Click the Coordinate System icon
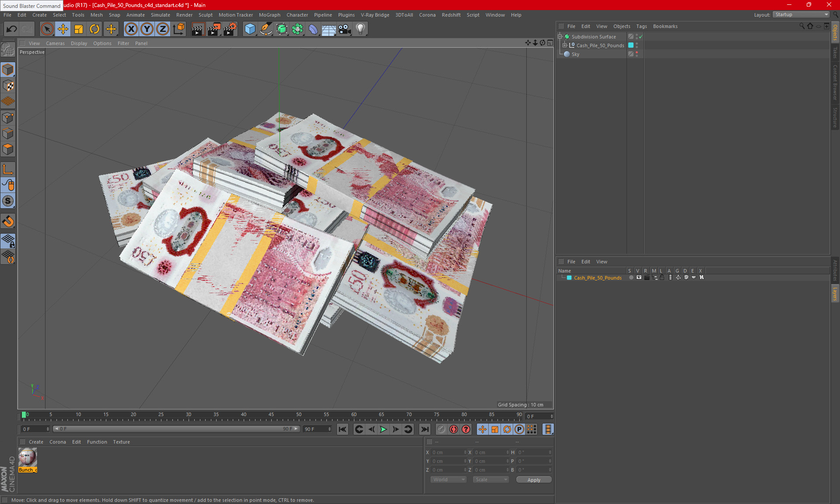Image resolution: width=840 pixels, height=504 pixels. click(x=178, y=29)
